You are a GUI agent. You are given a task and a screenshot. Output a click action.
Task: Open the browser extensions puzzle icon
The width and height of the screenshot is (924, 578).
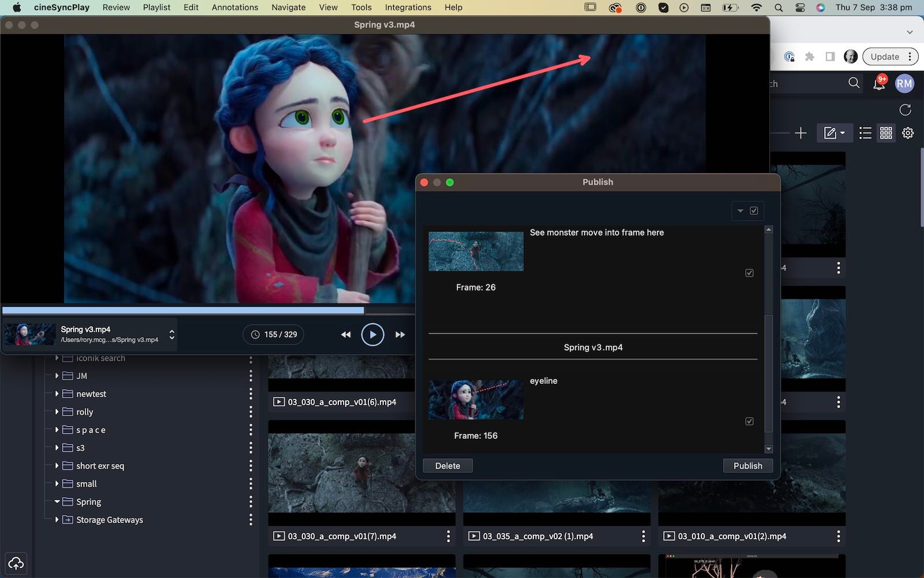pos(810,57)
